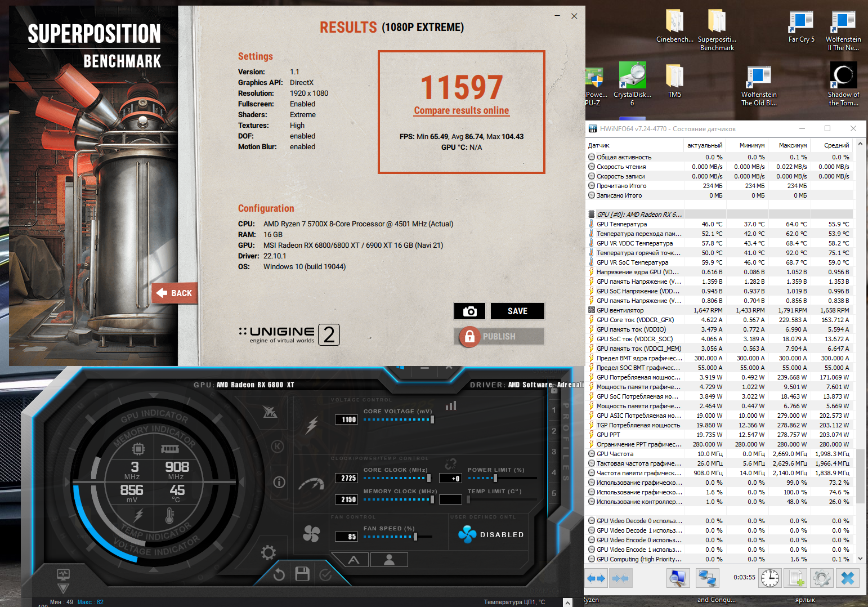Viewport: 868px width, 607px height.
Task: Click the SAVE results button
Action: [x=517, y=311]
